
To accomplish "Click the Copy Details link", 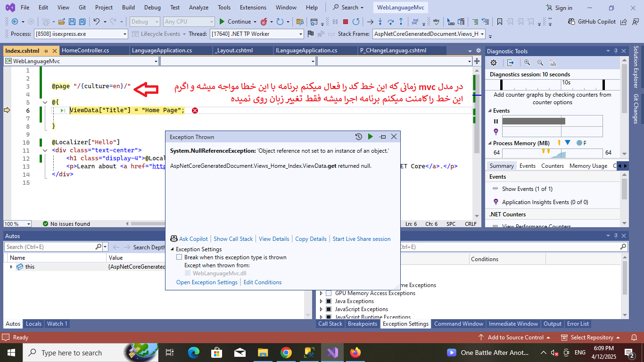I will tap(311, 239).
